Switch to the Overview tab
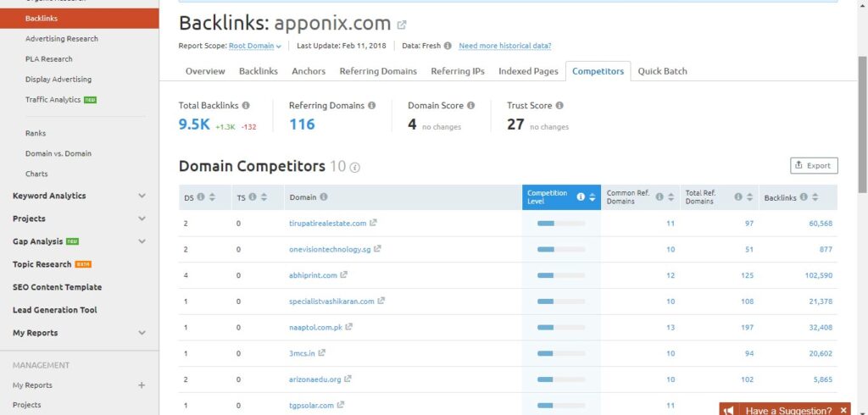868x415 pixels. point(205,71)
